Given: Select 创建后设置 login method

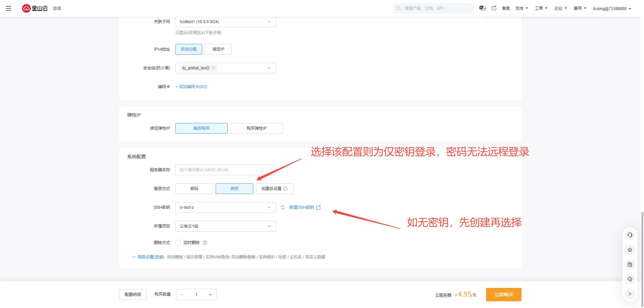Looking at the screenshot, I should coord(275,189).
